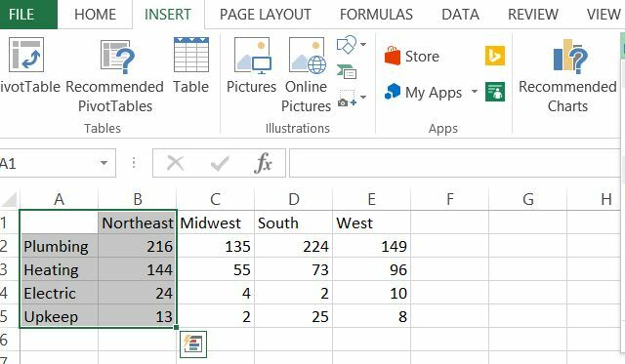Image resolution: width=625 pixels, height=364 pixels.
Task: Open the DATA ribbon tab
Action: (460, 15)
